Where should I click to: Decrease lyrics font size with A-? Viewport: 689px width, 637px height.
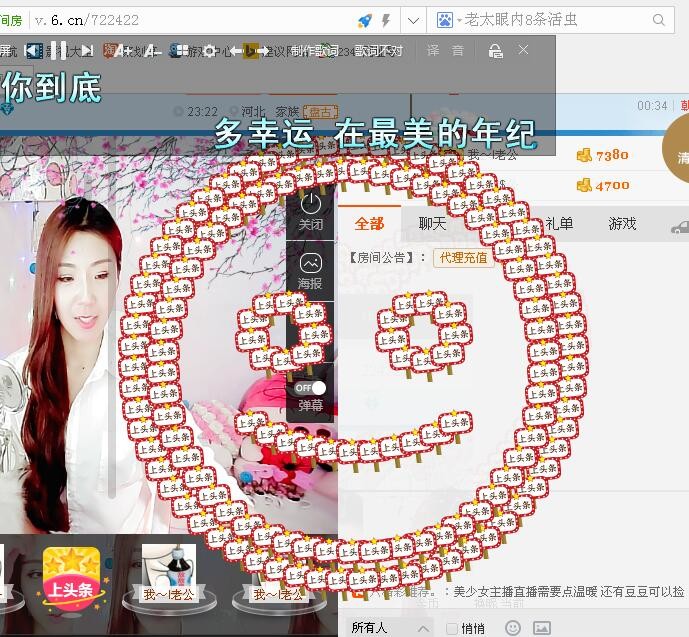point(152,51)
